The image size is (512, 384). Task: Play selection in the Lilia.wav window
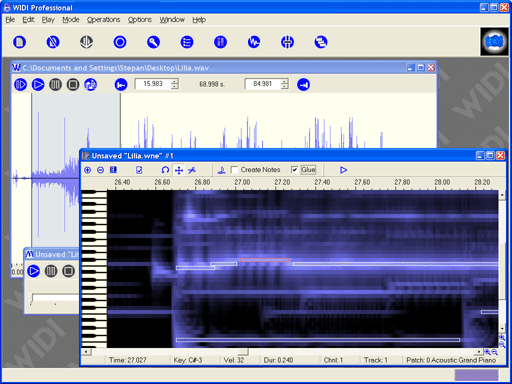(x=20, y=84)
